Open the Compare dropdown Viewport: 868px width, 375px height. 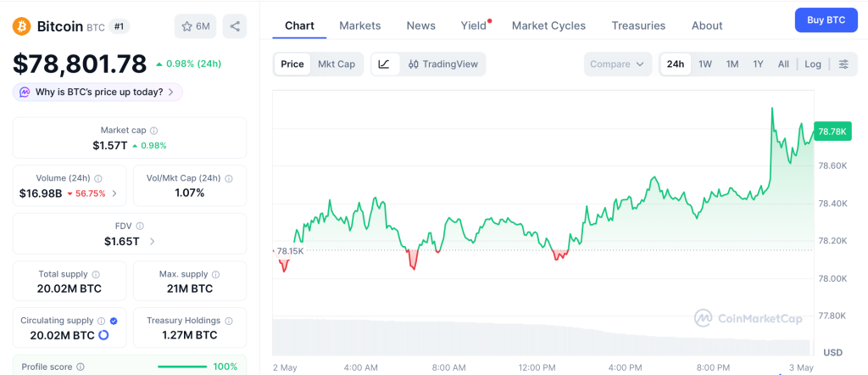pyautogui.click(x=617, y=64)
